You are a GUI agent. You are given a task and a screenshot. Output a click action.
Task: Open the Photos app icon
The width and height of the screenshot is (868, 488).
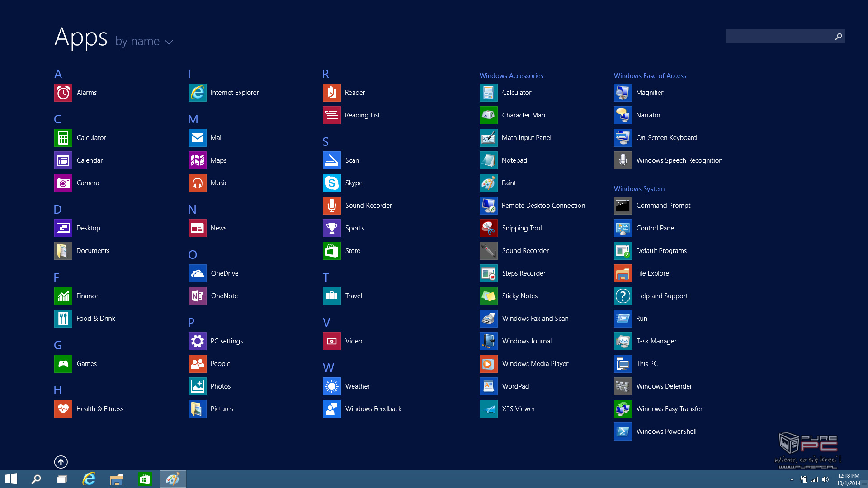click(x=198, y=386)
